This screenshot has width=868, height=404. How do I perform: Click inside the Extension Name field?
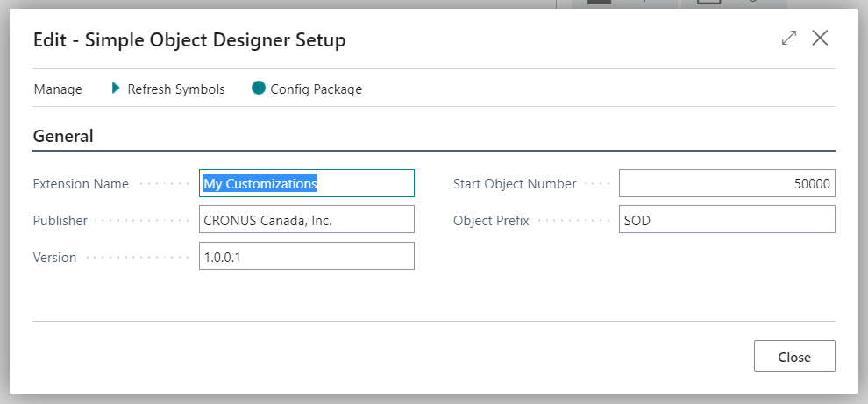pyautogui.click(x=307, y=183)
